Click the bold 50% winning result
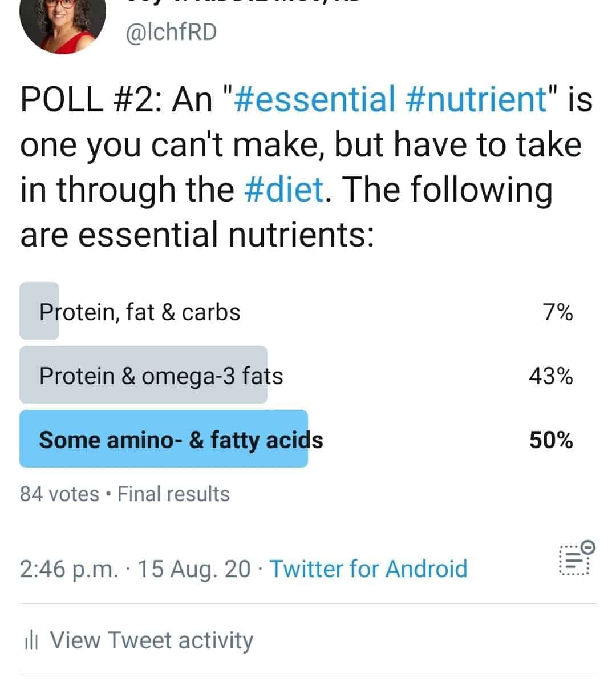The image size is (616, 685). (x=551, y=440)
